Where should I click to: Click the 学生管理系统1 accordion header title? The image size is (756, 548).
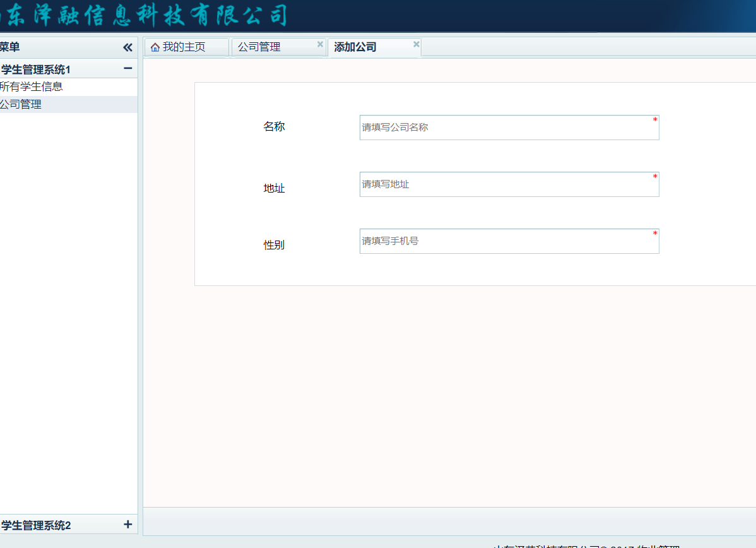click(x=36, y=69)
